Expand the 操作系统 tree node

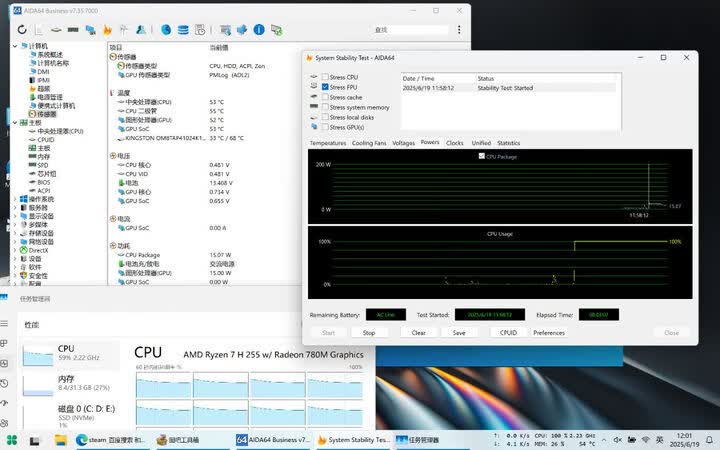15,199
